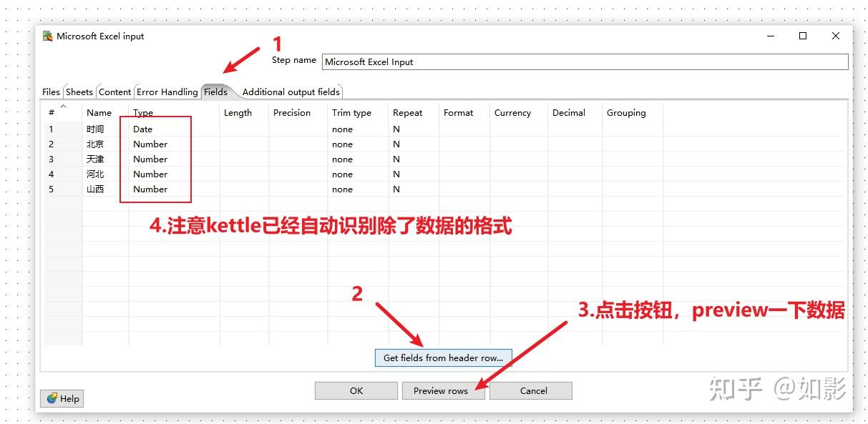Click the Number type of 山西 row
The image size is (868, 424).
click(150, 189)
